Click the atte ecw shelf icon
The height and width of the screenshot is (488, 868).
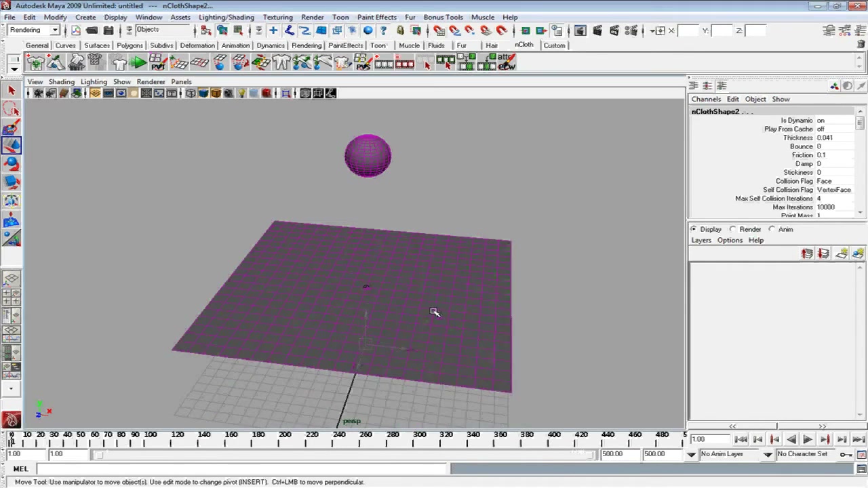pos(507,62)
